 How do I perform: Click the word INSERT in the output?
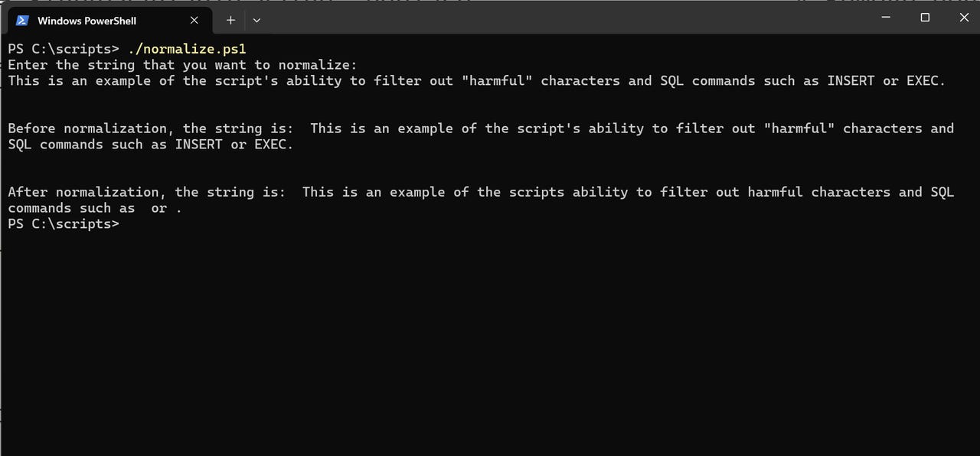pos(199,144)
